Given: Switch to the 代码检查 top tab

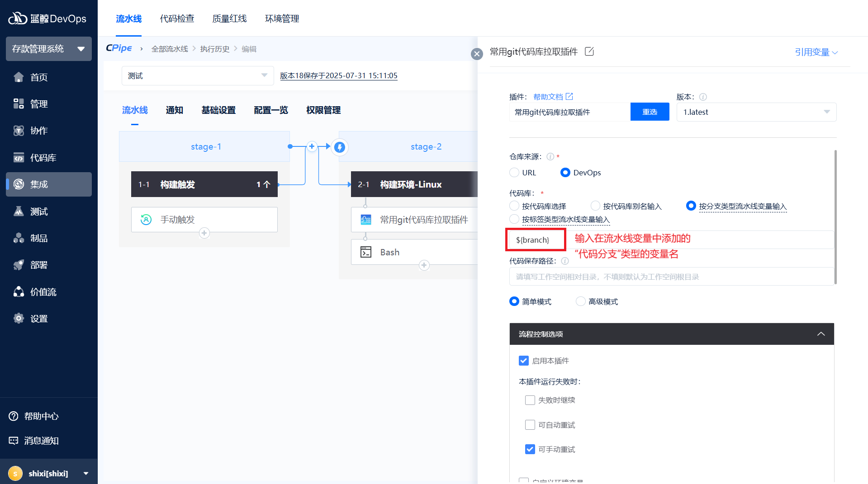Looking at the screenshot, I should click(x=177, y=19).
